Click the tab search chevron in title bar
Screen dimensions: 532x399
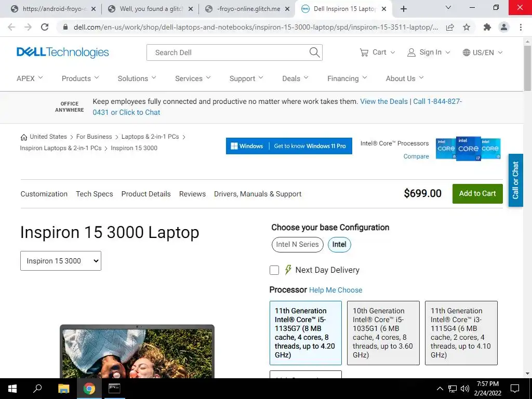(448, 7)
